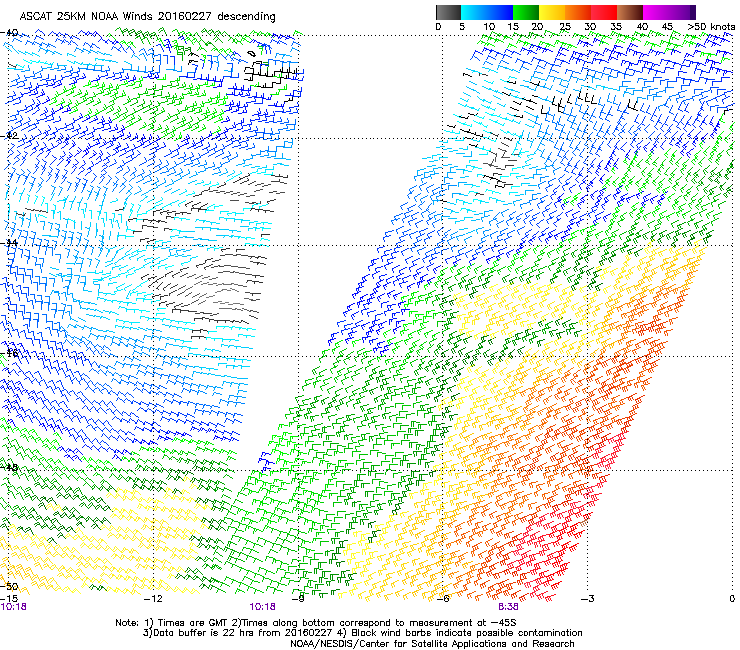Click the '25' label under the color scale

point(564,27)
